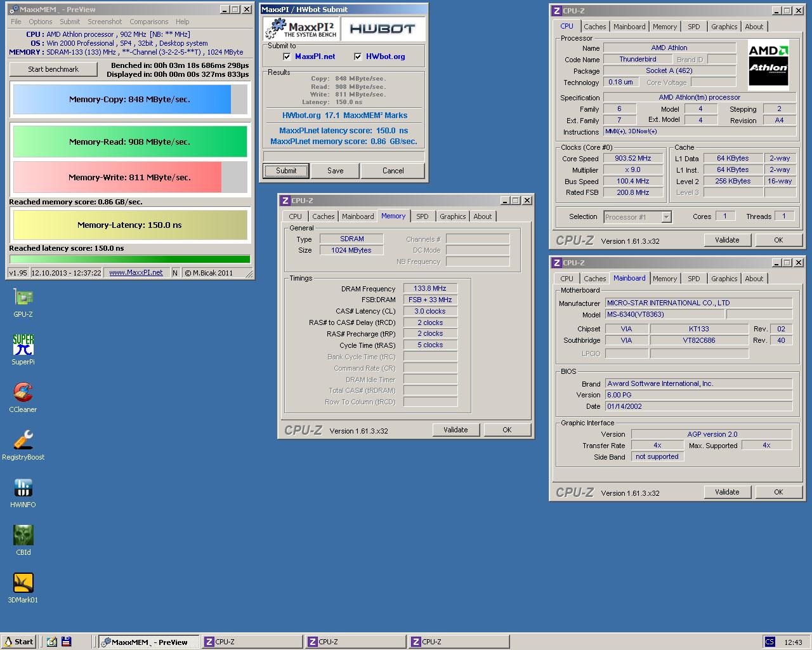
Task: Open the Options menu in MaxxMEM
Action: pos(41,22)
